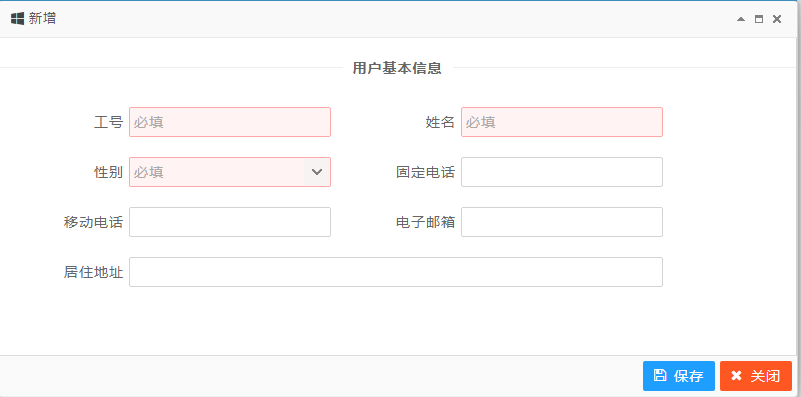Click into the 移动电话 text box
Viewport: 801px width, 397px height.
point(230,222)
